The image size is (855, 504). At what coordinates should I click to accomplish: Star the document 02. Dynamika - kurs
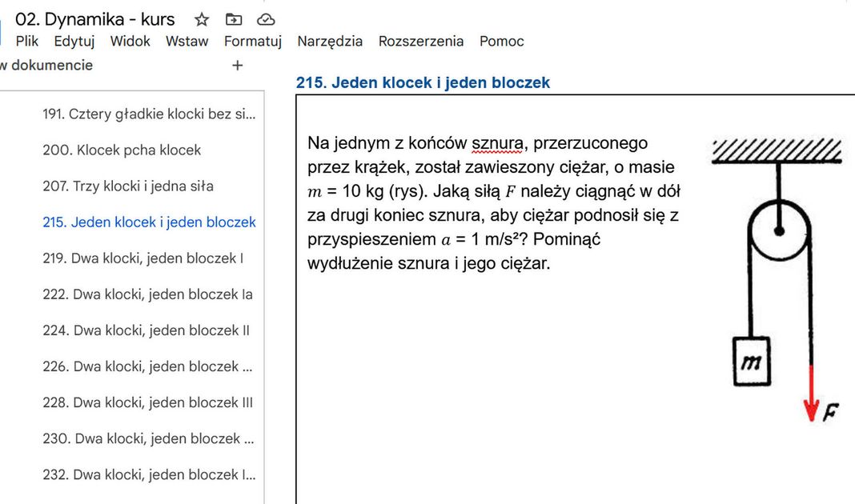pos(202,19)
